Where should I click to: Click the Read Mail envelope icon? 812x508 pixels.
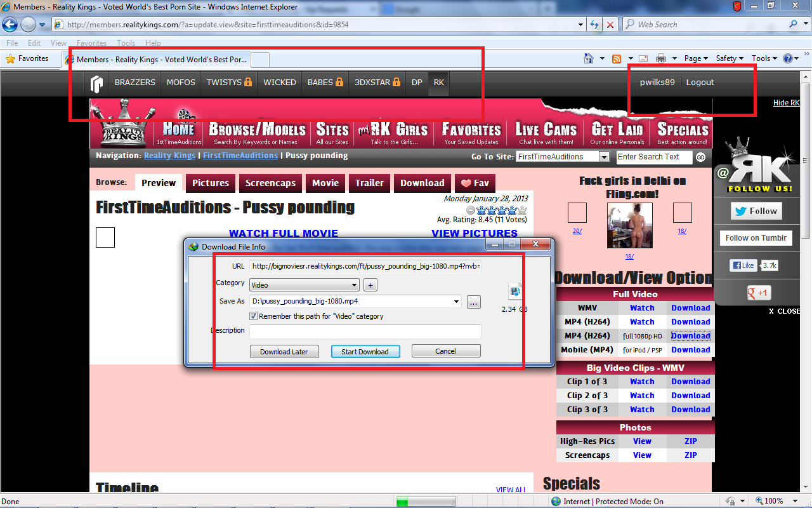(643, 58)
